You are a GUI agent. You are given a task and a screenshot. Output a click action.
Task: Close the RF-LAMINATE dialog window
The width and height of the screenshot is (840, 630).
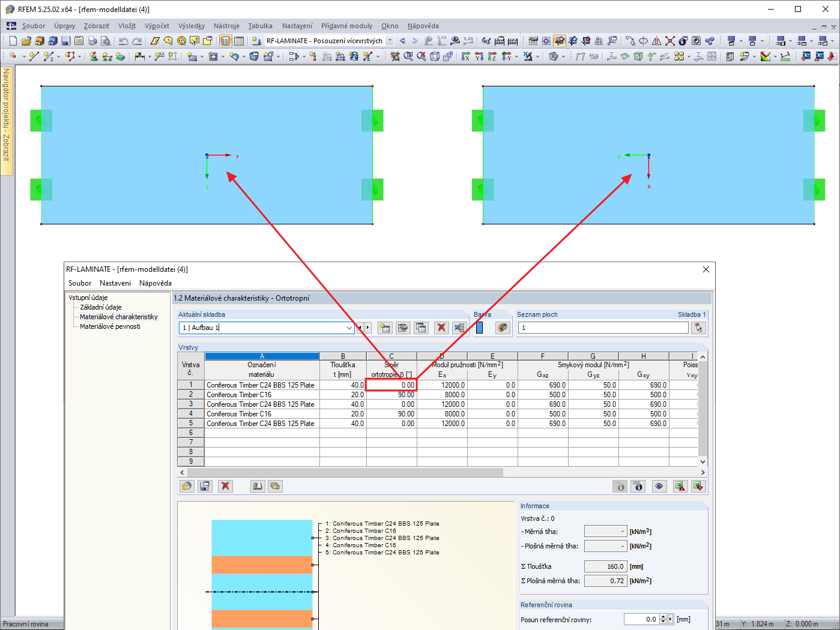(706, 269)
